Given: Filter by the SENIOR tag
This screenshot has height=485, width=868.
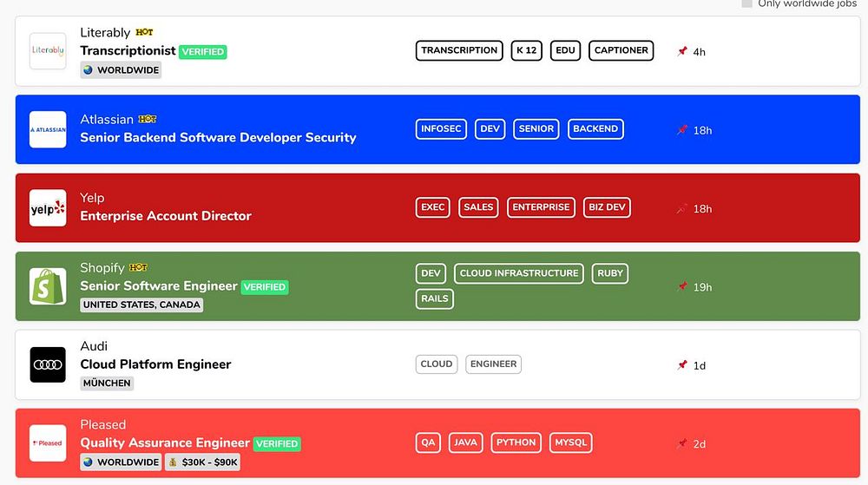Looking at the screenshot, I should pos(536,129).
